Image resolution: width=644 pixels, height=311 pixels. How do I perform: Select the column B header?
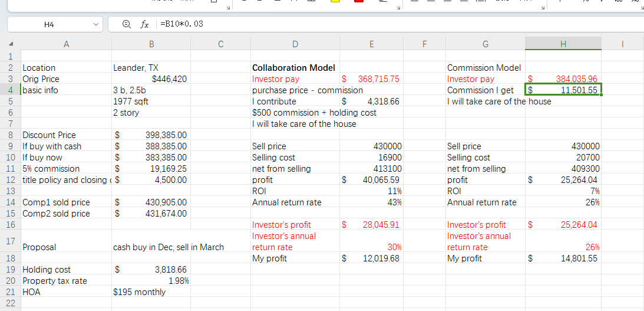(151, 44)
